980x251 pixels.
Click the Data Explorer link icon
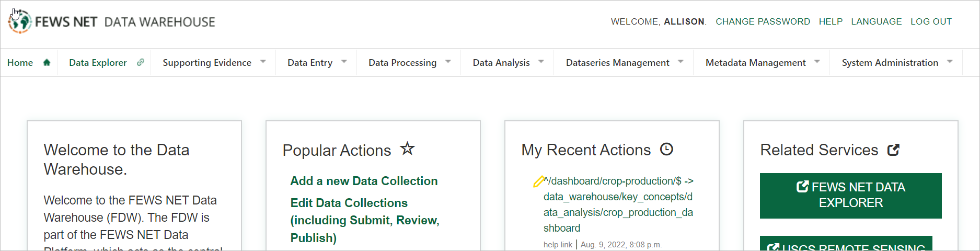[141, 63]
